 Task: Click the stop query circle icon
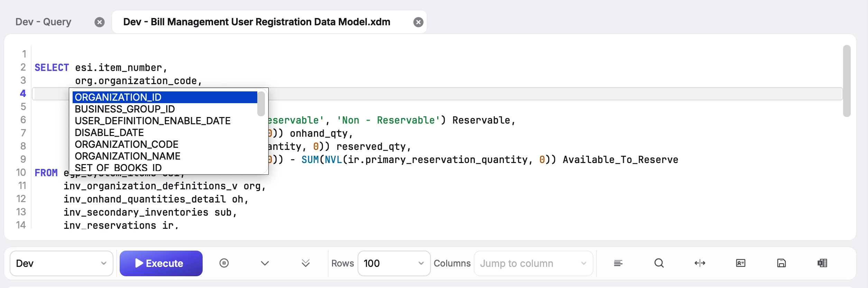coord(224,263)
